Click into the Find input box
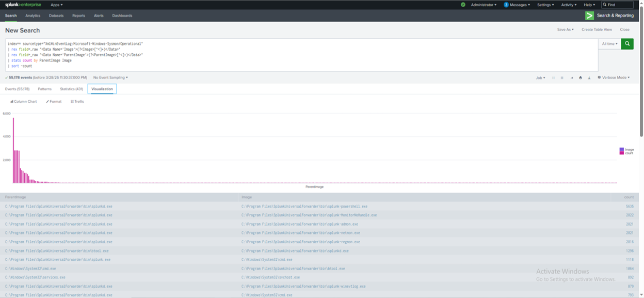 (x=617, y=5)
